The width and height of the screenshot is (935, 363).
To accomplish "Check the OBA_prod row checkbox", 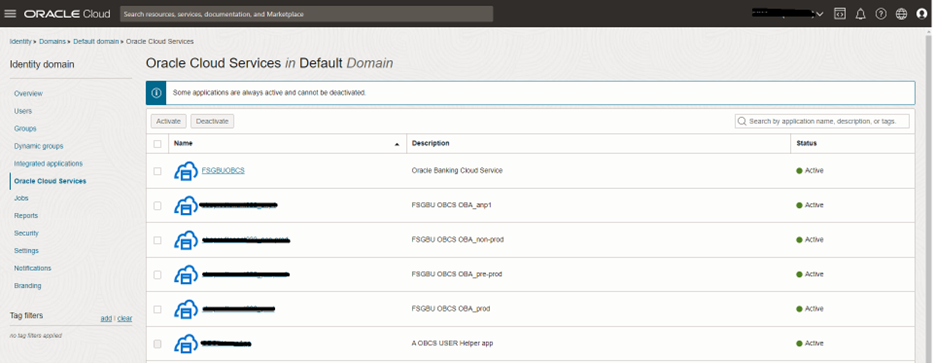I will coord(157,309).
